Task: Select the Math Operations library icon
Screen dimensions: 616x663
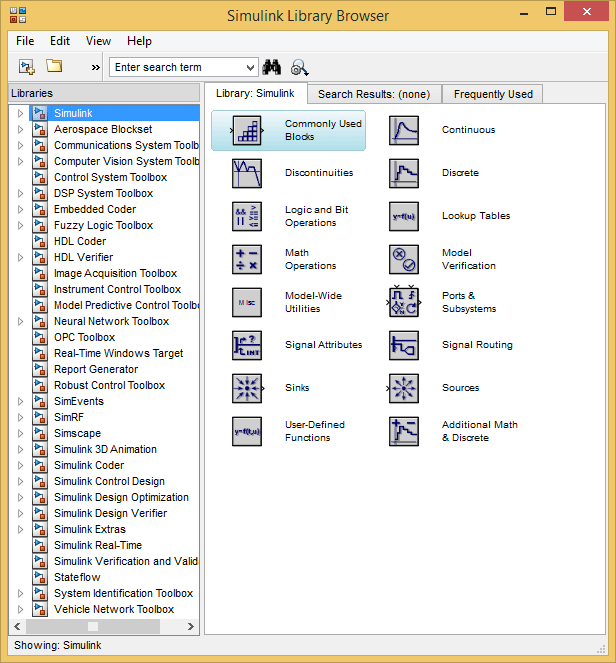Action: (x=247, y=259)
